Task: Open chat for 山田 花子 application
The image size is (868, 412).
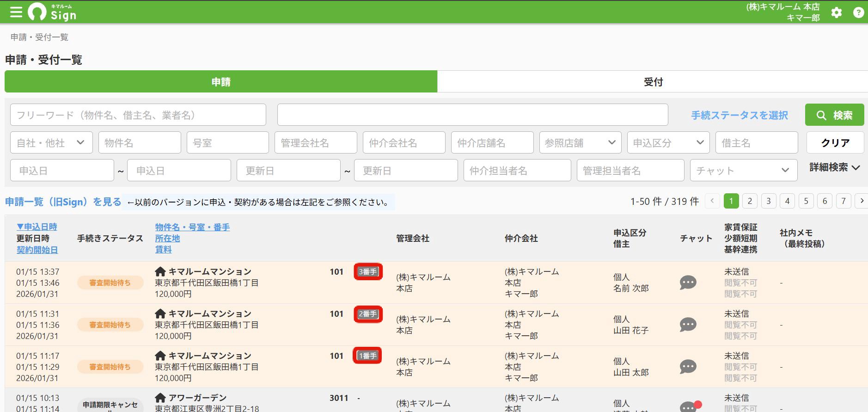Action: 688,325
